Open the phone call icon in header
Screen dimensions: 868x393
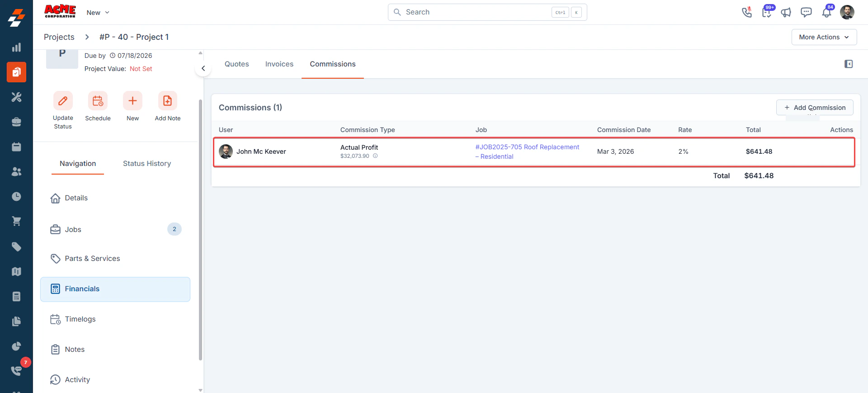[x=747, y=12]
